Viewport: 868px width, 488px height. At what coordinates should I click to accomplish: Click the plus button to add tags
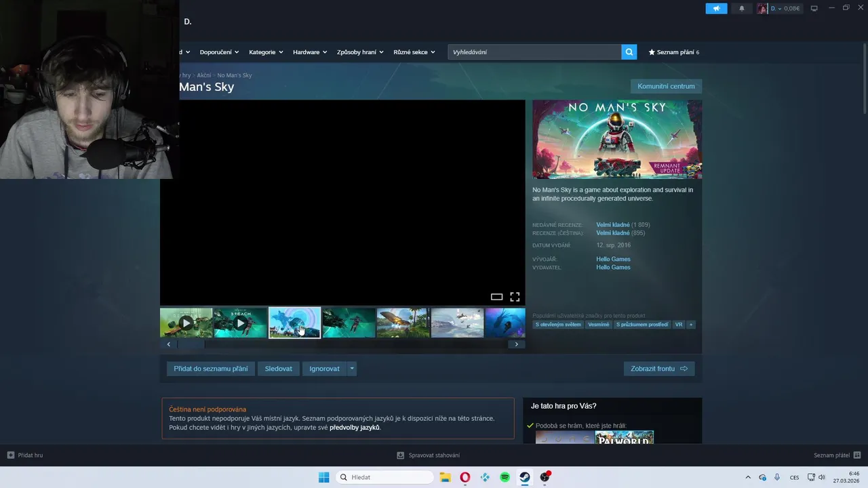pos(691,325)
